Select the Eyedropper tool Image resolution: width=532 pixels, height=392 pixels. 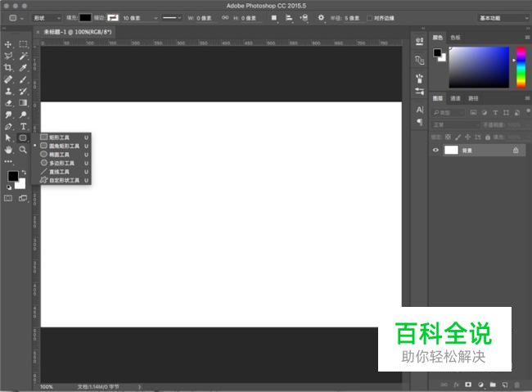[x=23, y=68]
